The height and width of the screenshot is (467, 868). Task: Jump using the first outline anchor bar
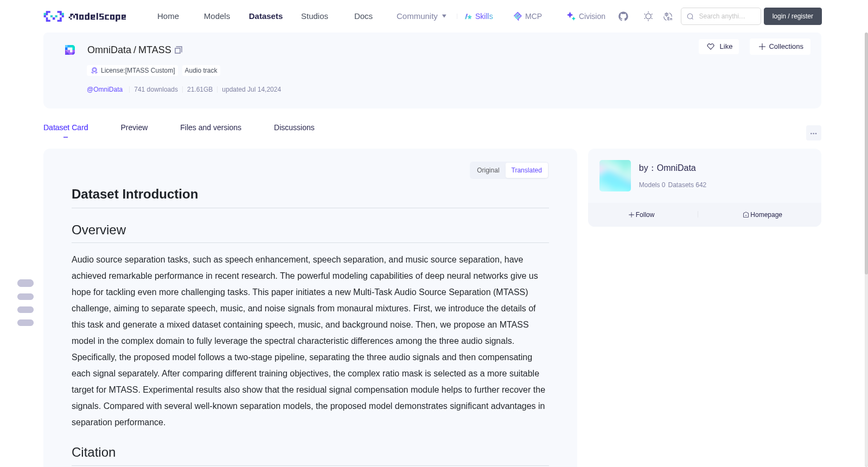(25, 283)
